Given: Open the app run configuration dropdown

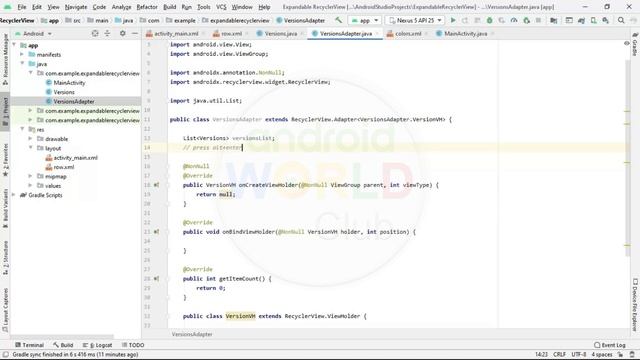Looking at the screenshot, I should [x=365, y=20].
